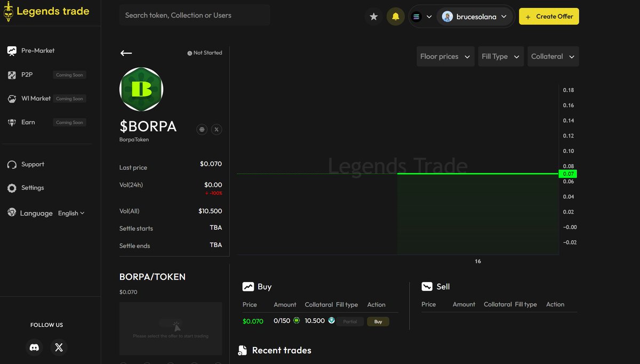This screenshot has width=640, height=364.
Task: Open the BORPA X/Twitter icon
Action: point(216,129)
